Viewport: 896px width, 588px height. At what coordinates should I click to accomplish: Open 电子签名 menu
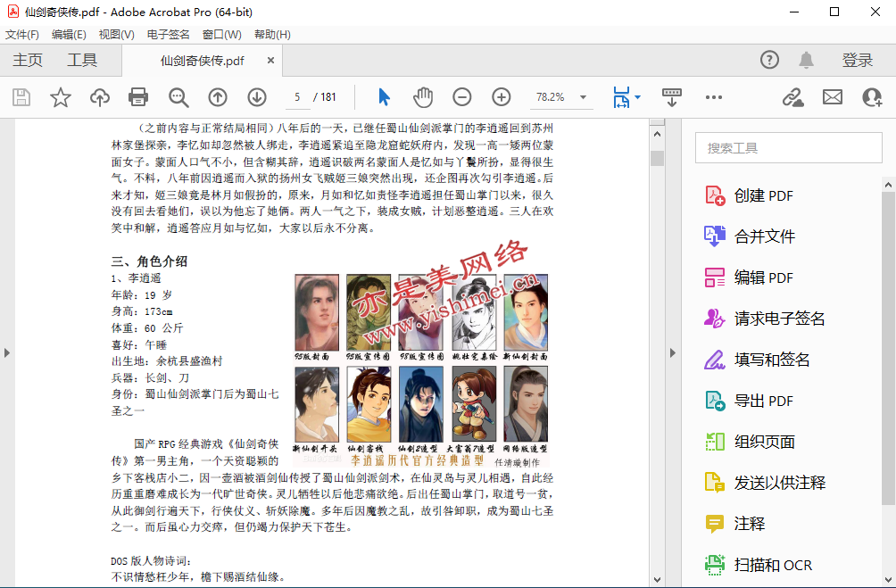[168, 34]
